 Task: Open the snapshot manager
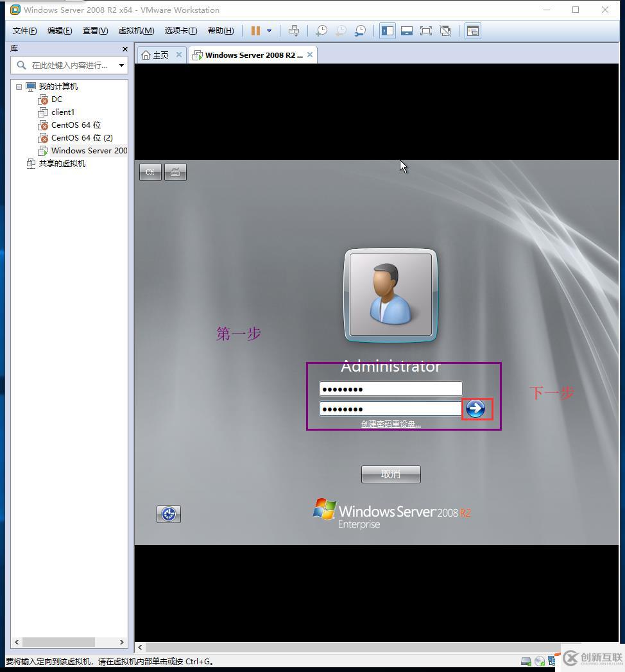pyautogui.click(x=360, y=31)
